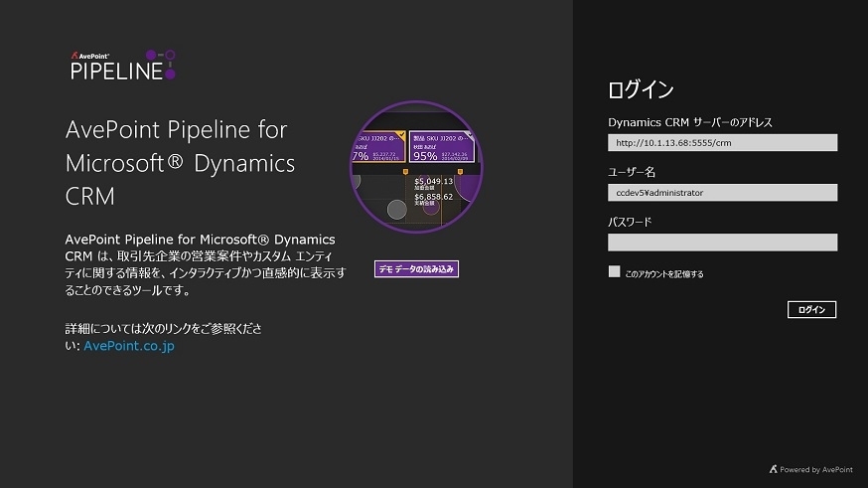Screen dimensions: 868x488
Task: Click the ログイン button
Action: pos(811,310)
